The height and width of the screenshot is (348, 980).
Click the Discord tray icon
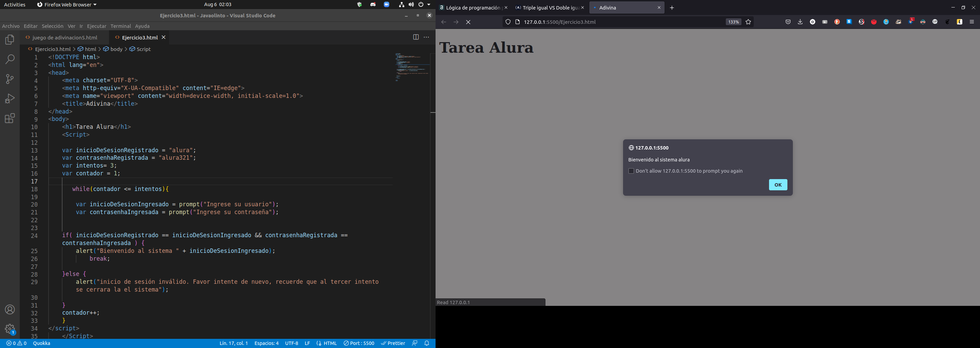click(x=373, y=4)
